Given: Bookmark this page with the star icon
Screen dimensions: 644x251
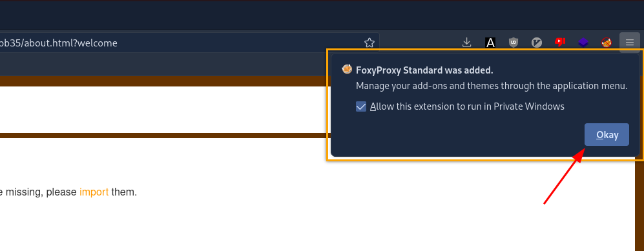Looking at the screenshot, I should point(369,43).
